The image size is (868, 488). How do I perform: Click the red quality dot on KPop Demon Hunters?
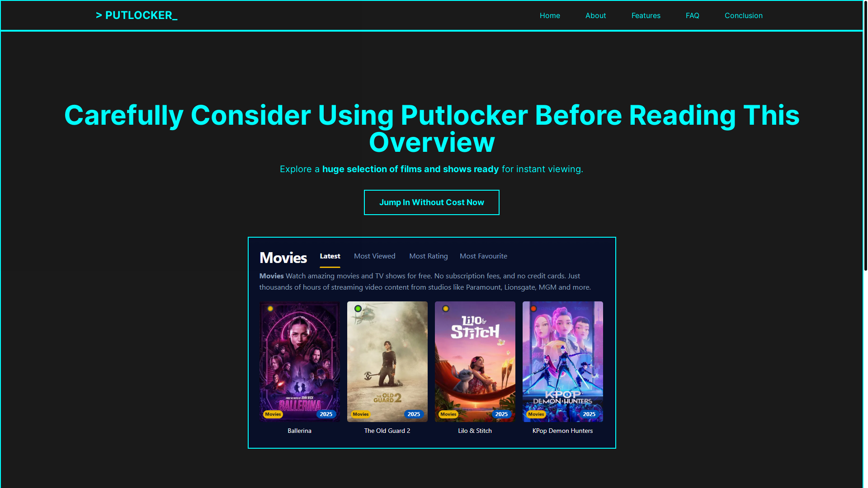click(533, 309)
